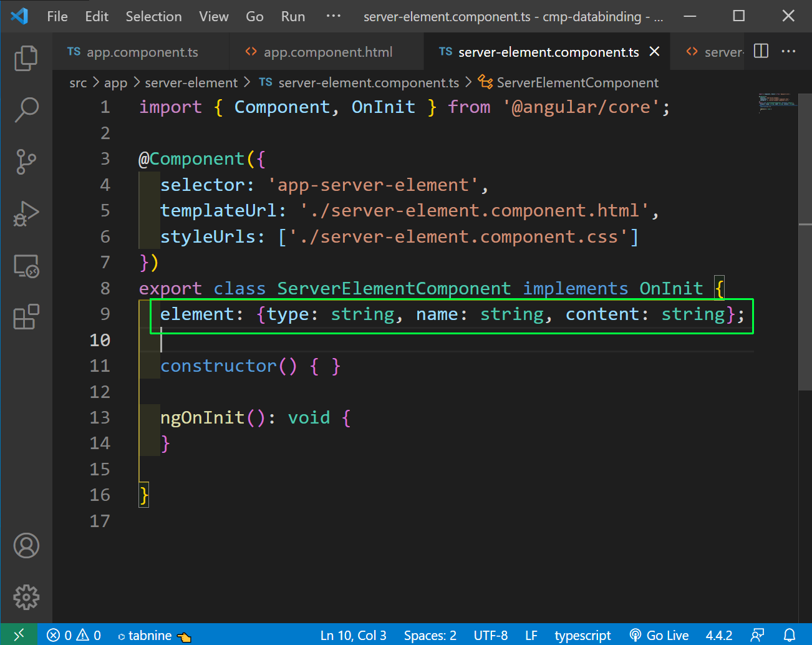The image size is (812, 645).
Task: Click the element property declaration line
Action: [452, 314]
